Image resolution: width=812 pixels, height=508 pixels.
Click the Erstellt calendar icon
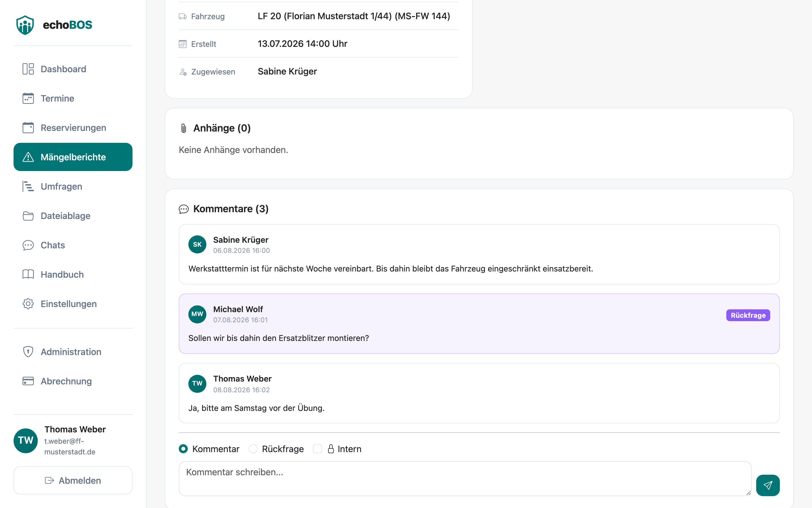182,44
